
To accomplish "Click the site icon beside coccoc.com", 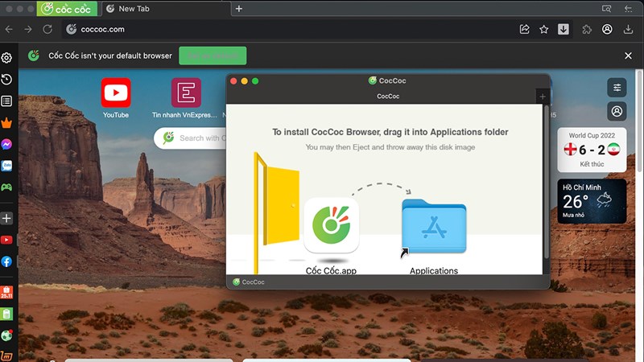I will coord(72,29).
